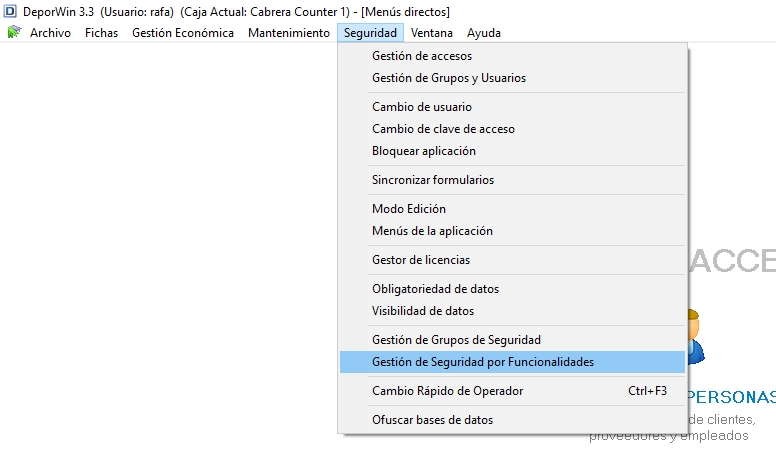776x453 pixels.
Task: Open the Ventana menu
Action: click(432, 33)
